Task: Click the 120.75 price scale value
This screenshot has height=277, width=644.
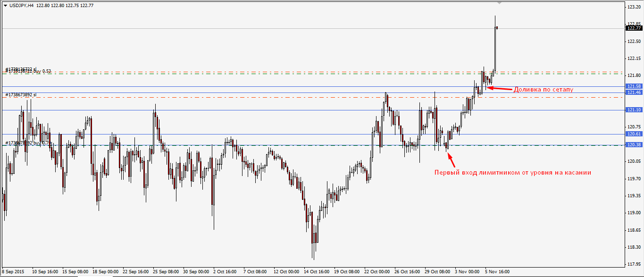Action: coord(634,127)
